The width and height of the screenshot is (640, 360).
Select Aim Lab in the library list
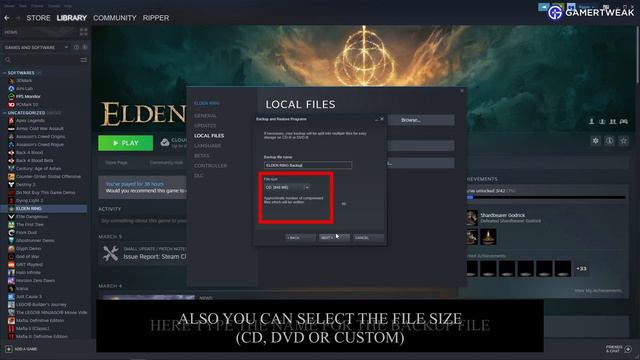click(24, 89)
